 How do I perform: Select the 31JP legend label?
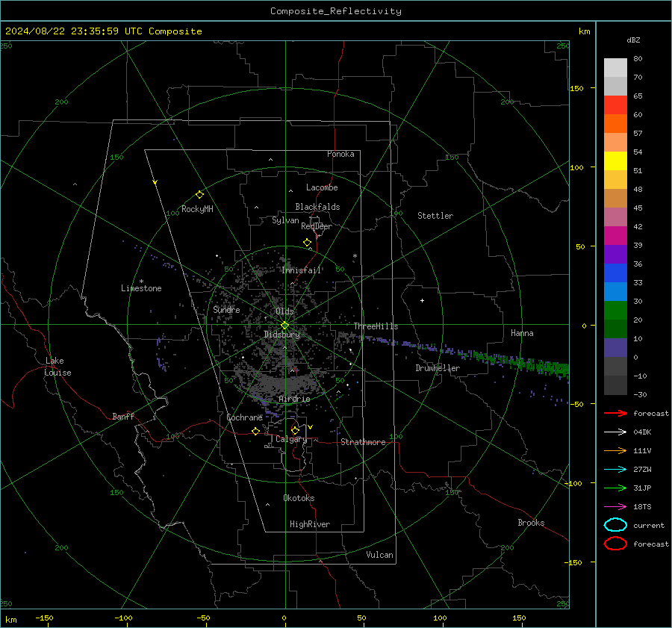click(x=642, y=488)
